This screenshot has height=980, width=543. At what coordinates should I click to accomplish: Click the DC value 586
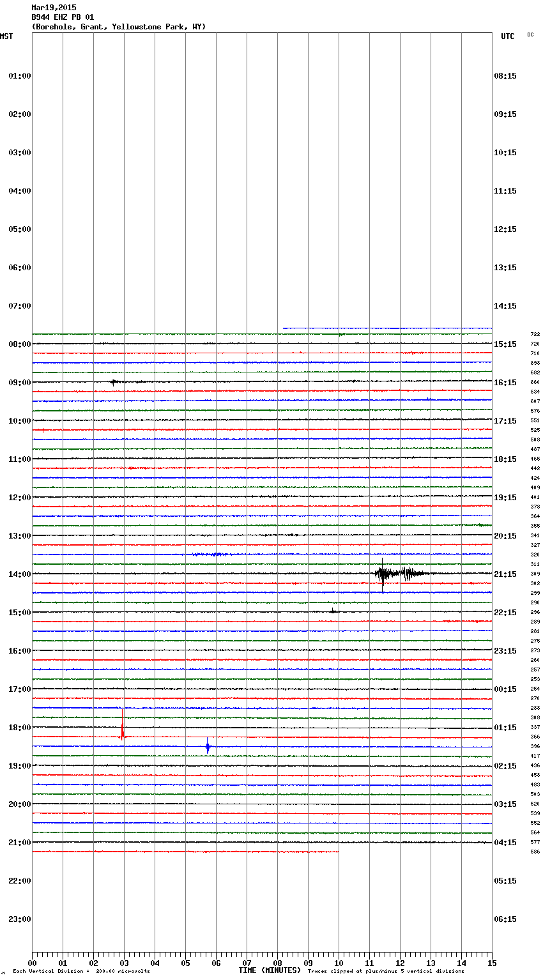(535, 852)
